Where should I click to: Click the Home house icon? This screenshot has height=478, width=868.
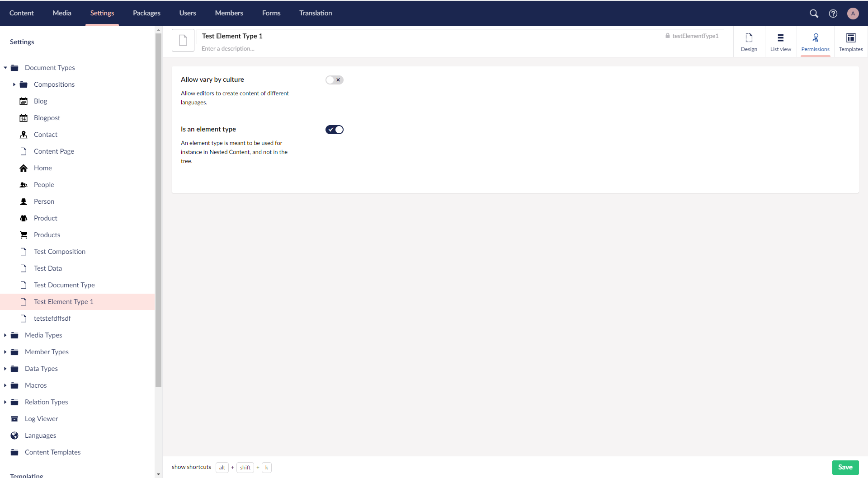tap(24, 168)
